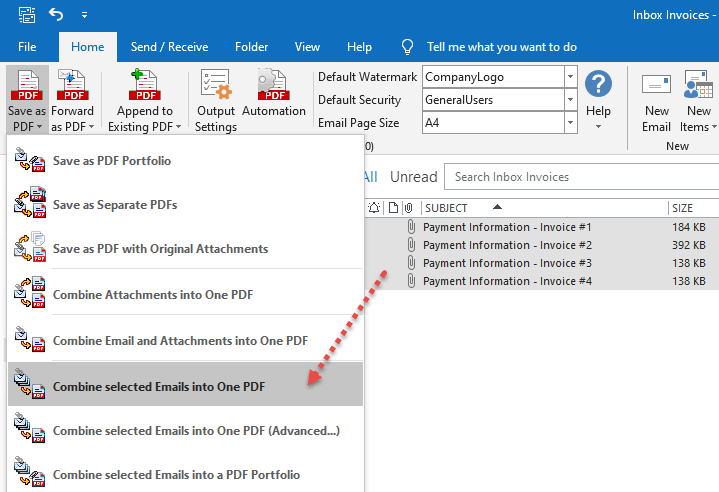Click the New Items icon
Image resolution: width=719 pixels, height=492 pixels.
(x=697, y=88)
